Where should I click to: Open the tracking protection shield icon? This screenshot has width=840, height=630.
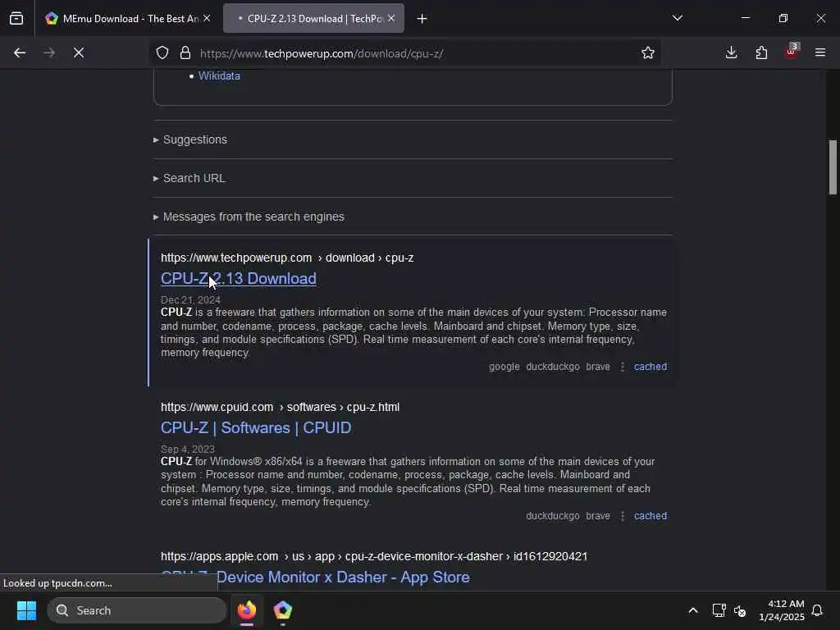point(162,52)
